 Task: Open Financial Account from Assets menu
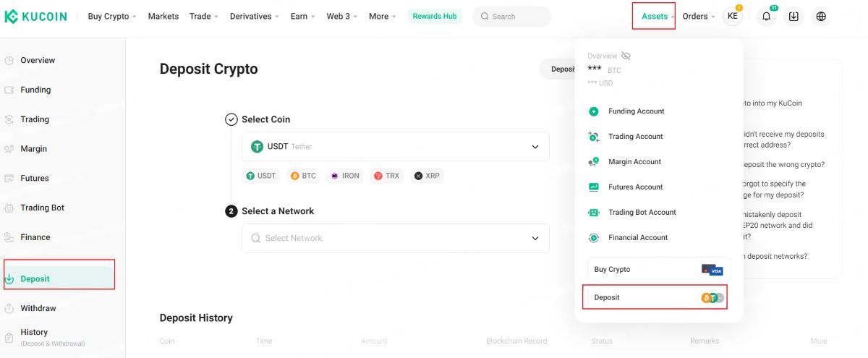click(x=638, y=238)
